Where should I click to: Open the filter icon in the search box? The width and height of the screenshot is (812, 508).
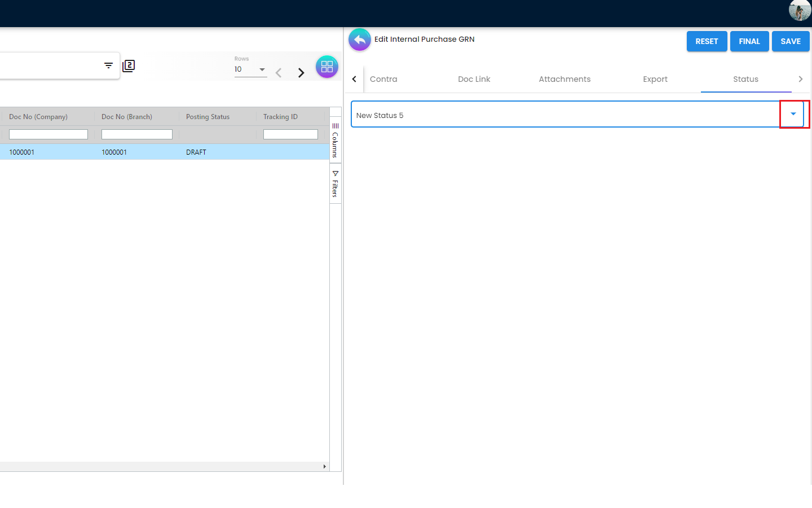click(108, 66)
